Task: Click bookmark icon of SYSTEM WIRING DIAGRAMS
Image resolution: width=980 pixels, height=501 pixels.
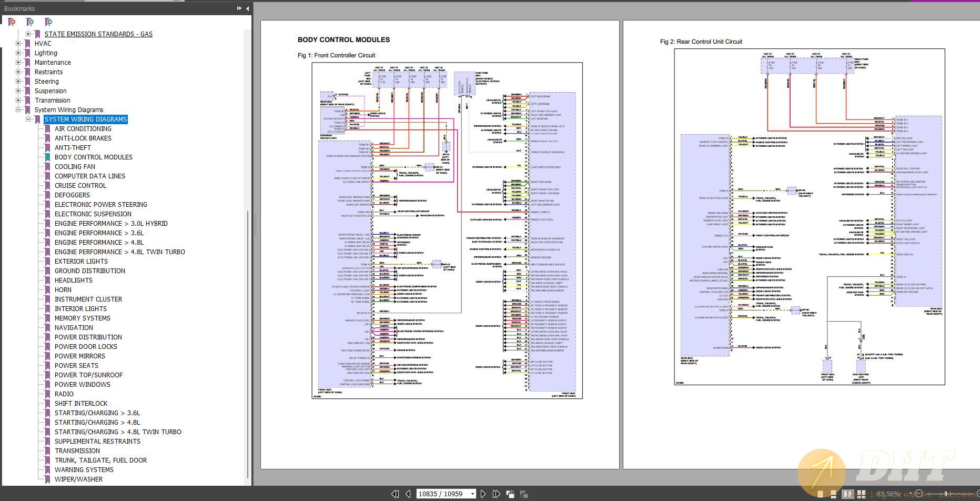Action: coord(37,119)
